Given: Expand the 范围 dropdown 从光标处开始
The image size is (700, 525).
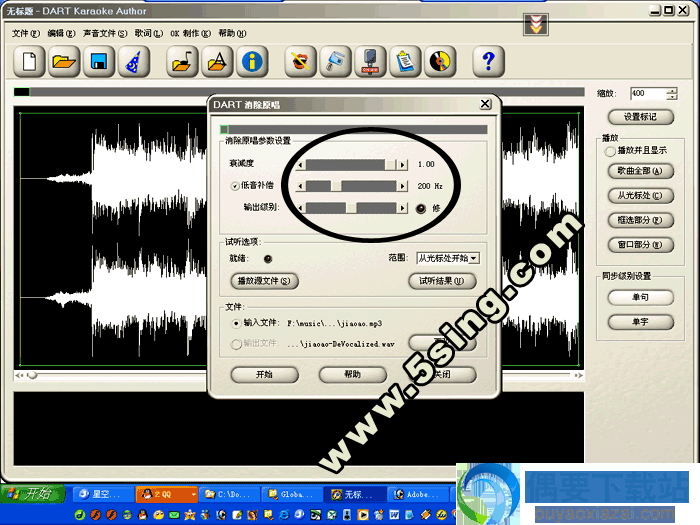Looking at the screenshot, I should (x=474, y=258).
